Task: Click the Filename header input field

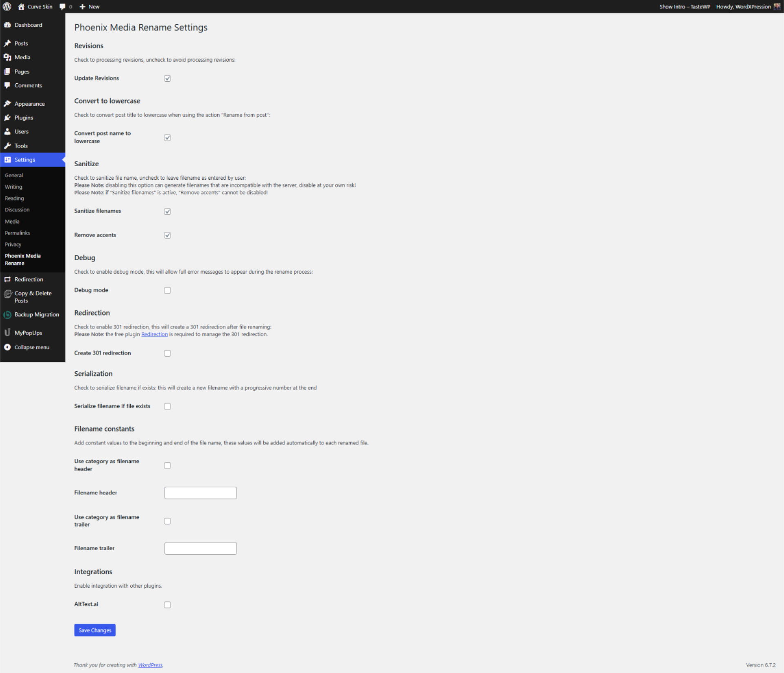Action: tap(200, 493)
